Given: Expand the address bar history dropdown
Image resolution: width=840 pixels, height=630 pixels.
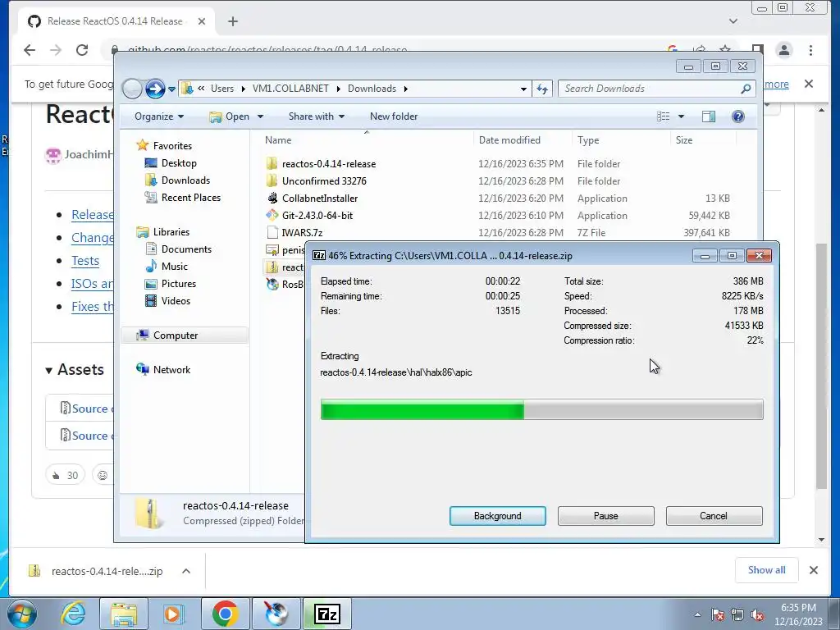Looking at the screenshot, I should tap(524, 89).
